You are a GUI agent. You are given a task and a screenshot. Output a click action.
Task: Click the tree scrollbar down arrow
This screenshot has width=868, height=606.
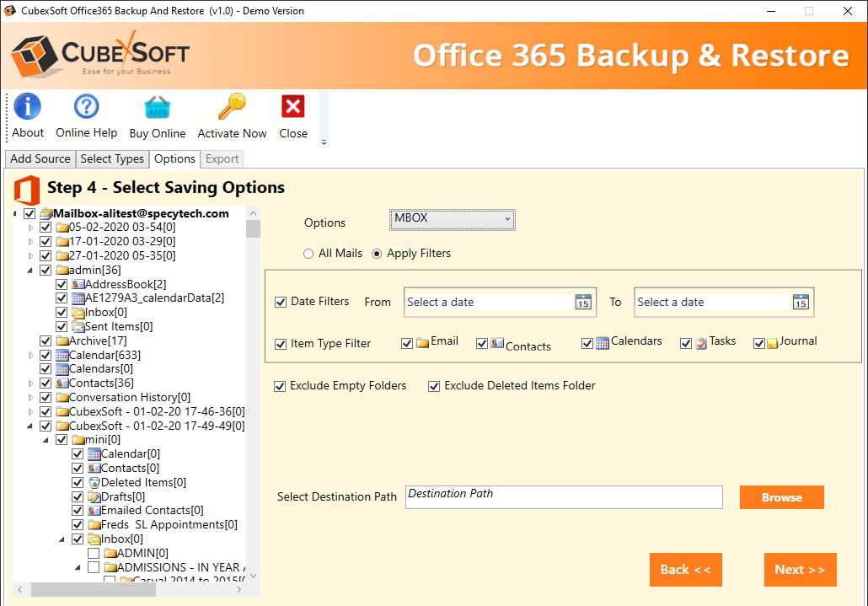click(254, 577)
